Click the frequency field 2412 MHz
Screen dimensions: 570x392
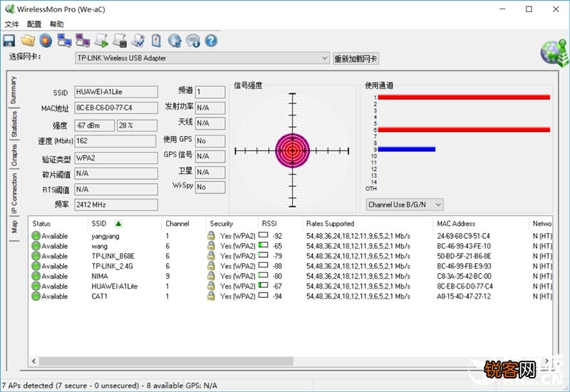(116, 205)
